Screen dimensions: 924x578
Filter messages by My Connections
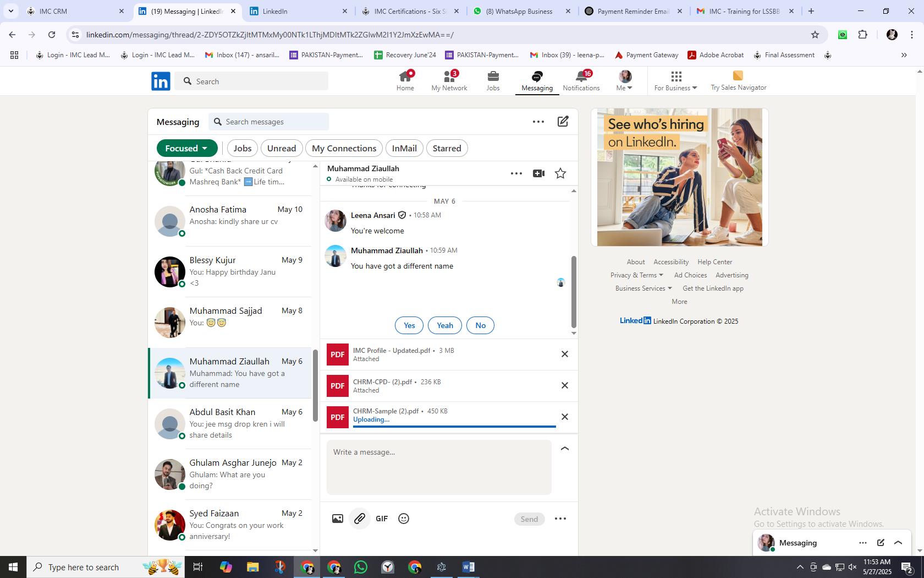[344, 148]
